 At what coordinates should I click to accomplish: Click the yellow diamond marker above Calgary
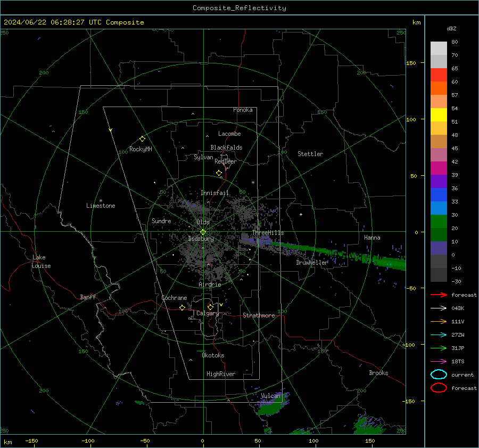click(x=210, y=307)
